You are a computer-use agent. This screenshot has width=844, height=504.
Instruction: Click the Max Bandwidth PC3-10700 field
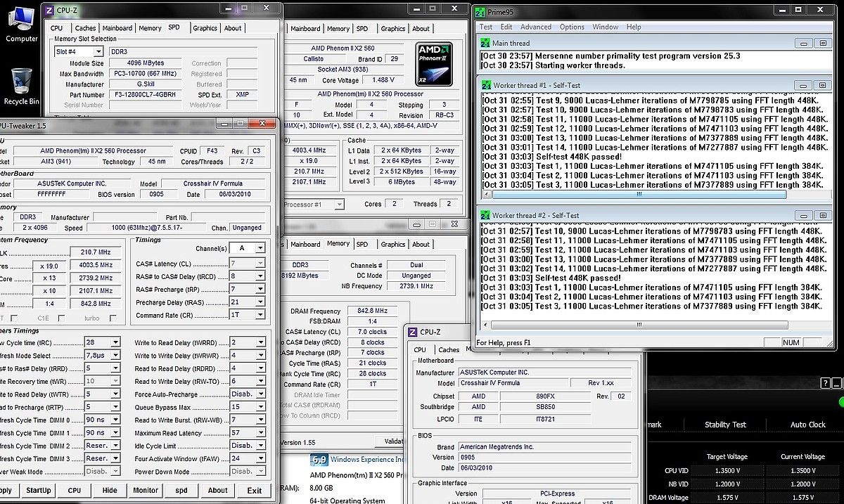(x=146, y=74)
